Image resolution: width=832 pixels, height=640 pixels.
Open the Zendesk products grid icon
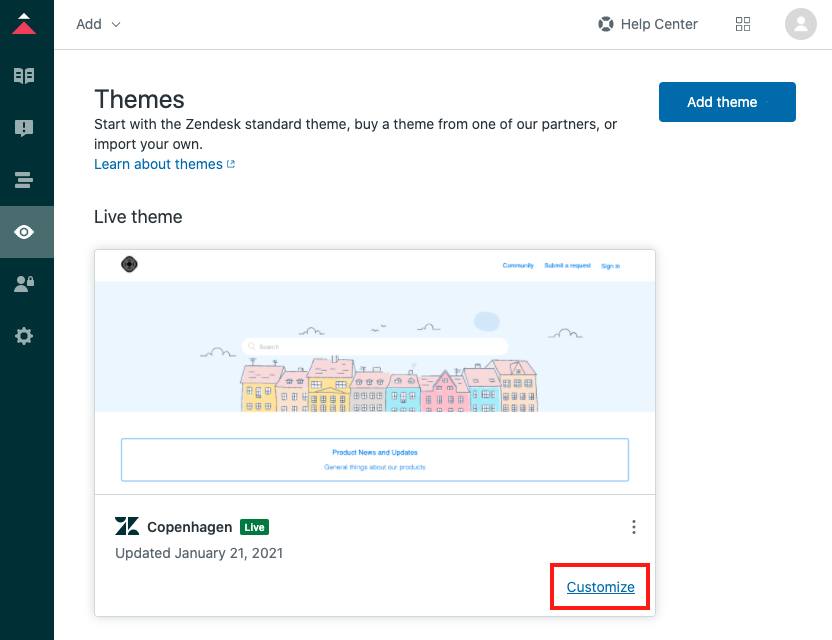743,24
